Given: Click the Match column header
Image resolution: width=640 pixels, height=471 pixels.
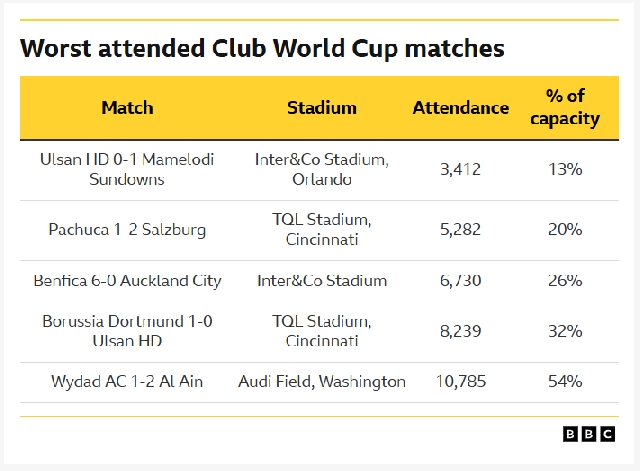Looking at the screenshot, I should (127, 108).
